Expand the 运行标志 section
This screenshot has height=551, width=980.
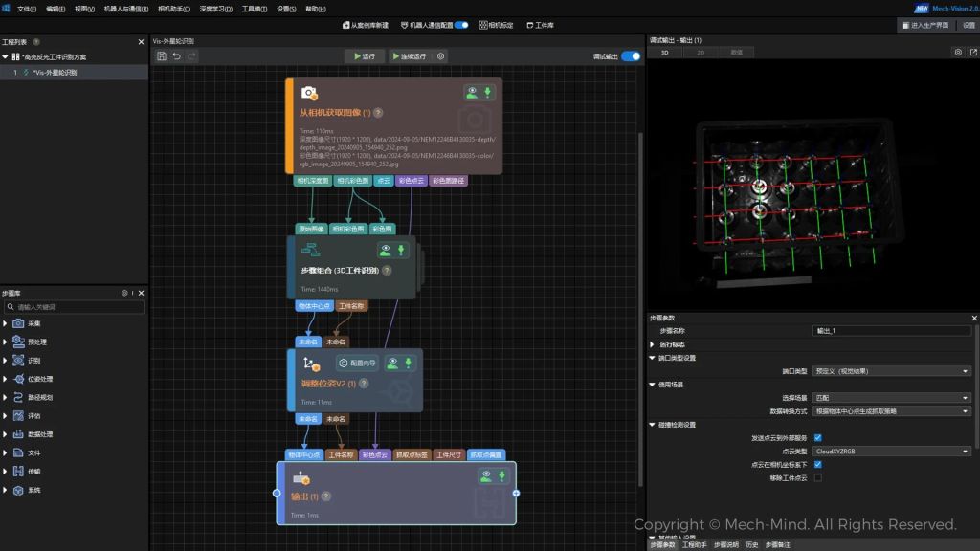click(x=653, y=344)
